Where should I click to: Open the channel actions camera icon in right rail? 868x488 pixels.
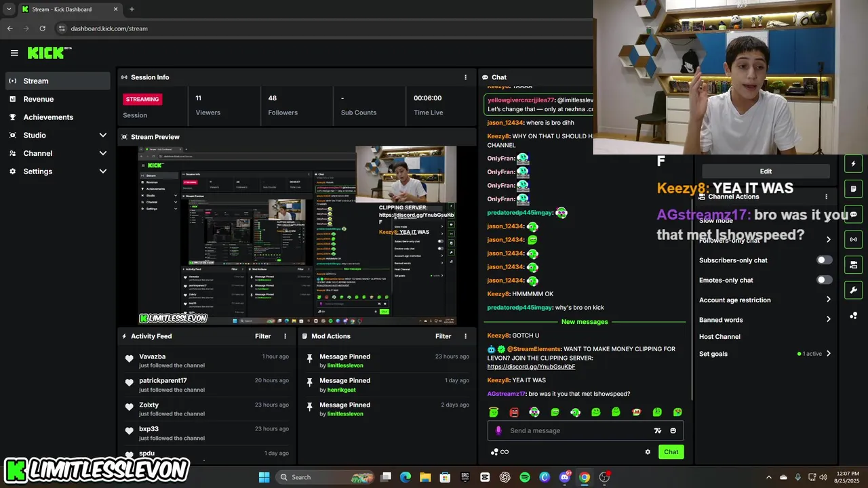click(853, 264)
